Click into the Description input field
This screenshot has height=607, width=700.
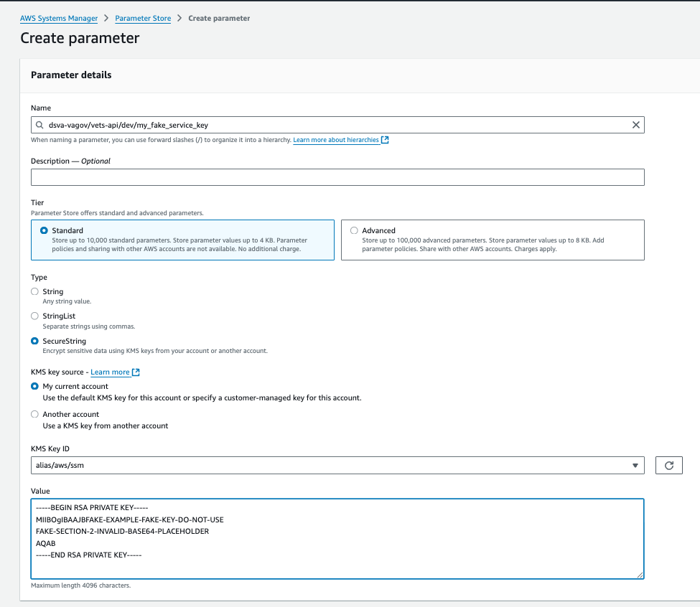pos(337,177)
